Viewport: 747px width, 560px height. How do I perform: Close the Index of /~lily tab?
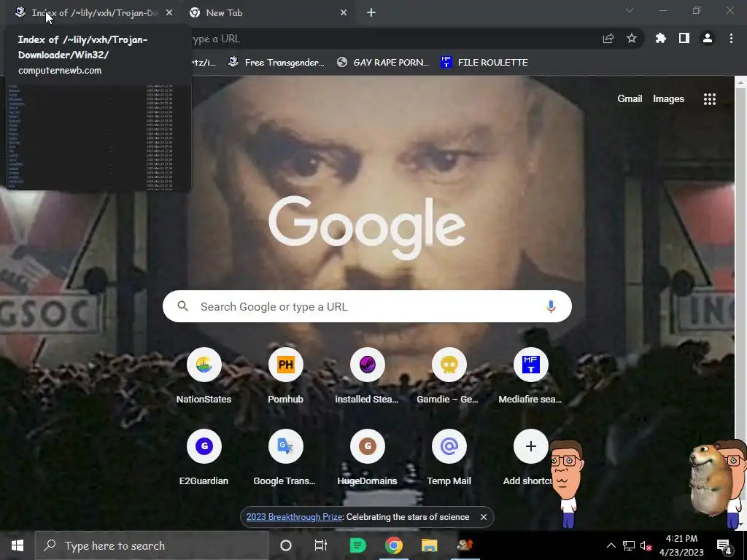169,13
